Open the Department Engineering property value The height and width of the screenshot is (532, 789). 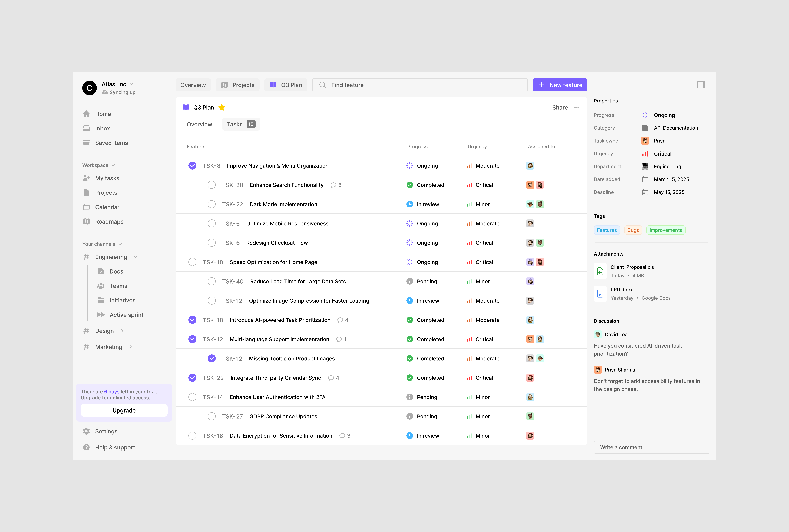662,167
